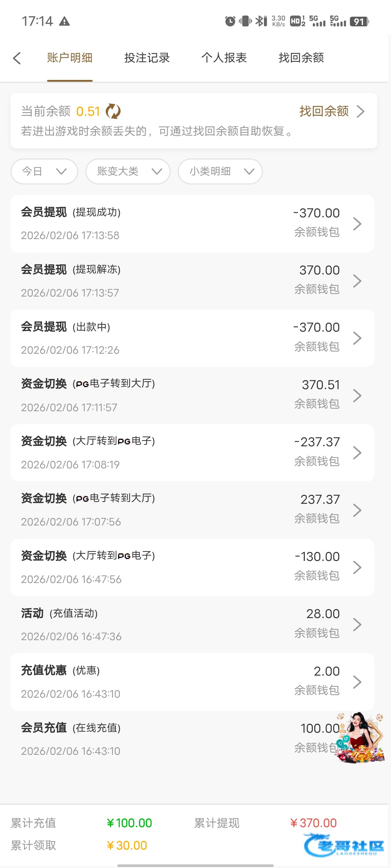Expand the 出款中 withdrawal entry chevron
Image resolution: width=391 pixels, height=868 pixels.
357,338
